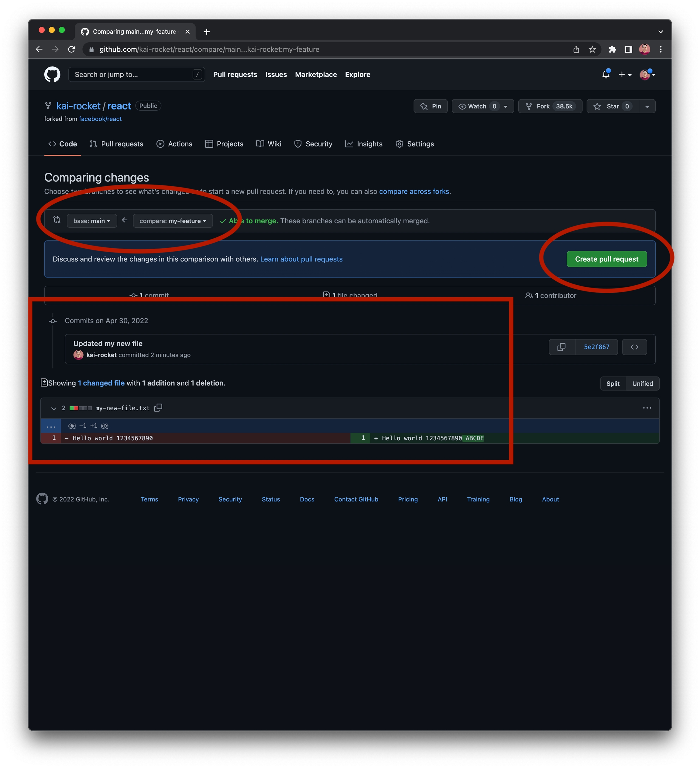Browse repository at this commit point
The height and width of the screenshot is (768, 700).
(634, 347)
